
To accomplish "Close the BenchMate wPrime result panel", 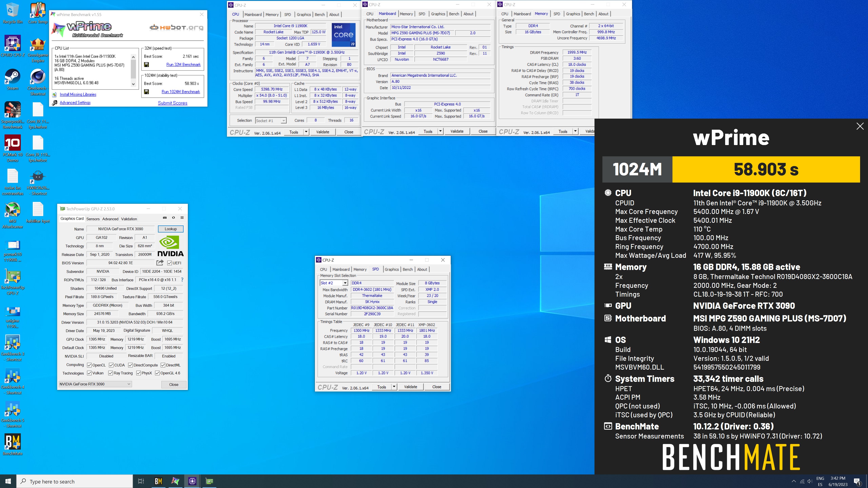I will click(x=860, y=126).
